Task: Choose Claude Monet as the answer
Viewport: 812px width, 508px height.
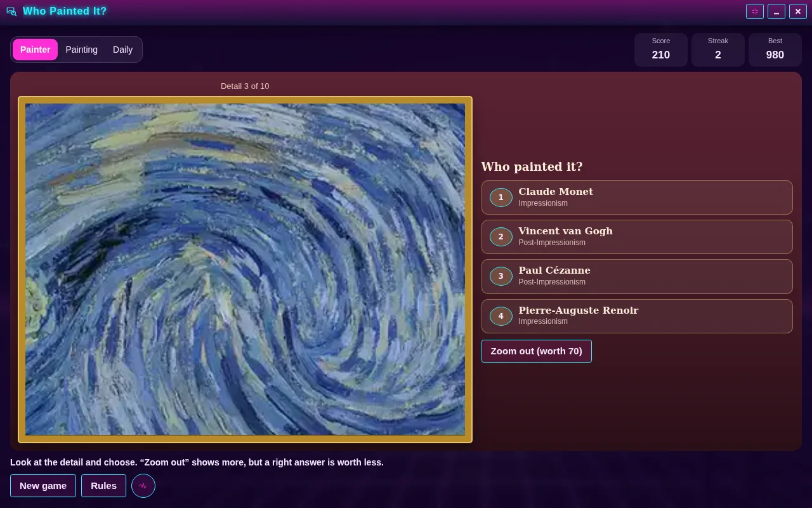Action: tap(637, 197)
